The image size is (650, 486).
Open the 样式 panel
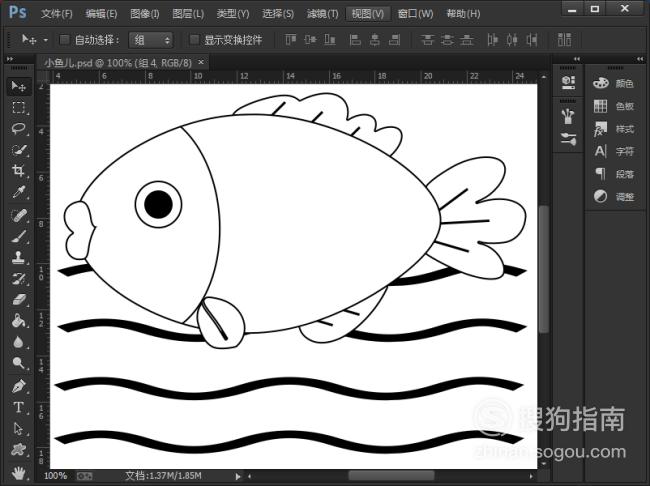(613, 129)
